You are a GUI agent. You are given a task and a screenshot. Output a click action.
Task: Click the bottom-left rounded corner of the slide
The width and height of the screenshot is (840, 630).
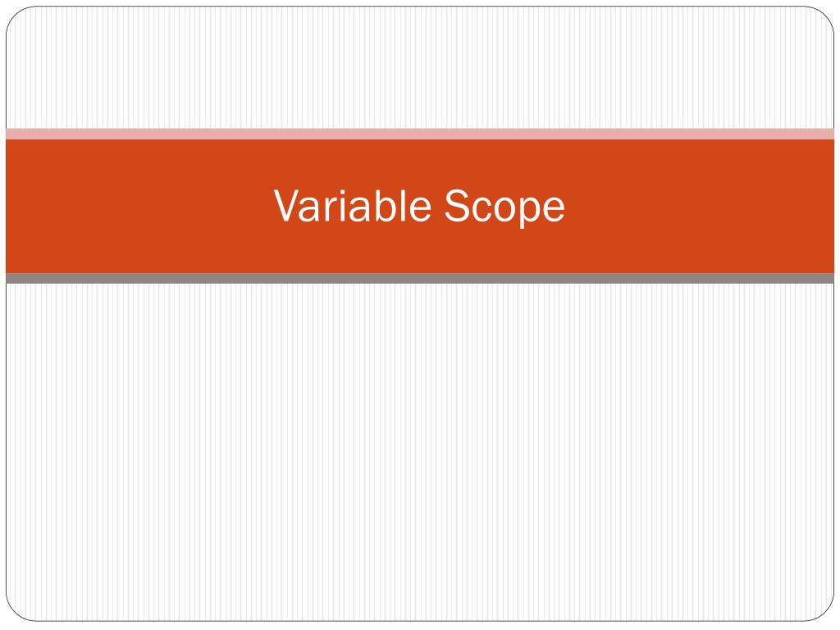click(x=17, y=609)
